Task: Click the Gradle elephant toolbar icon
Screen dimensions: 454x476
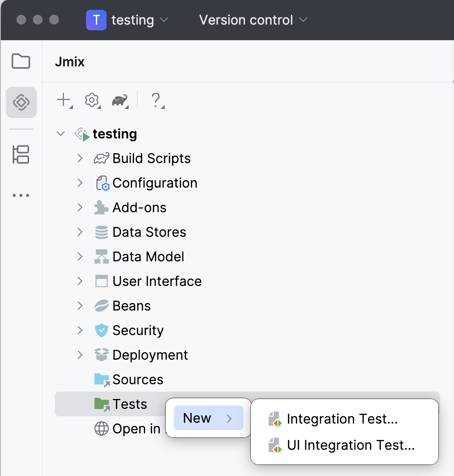Action: [120, 100]
